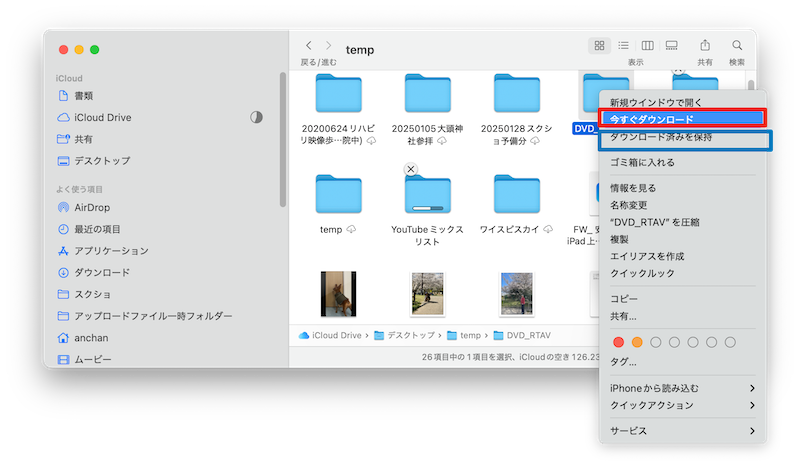Select the dog photo thumbnail

click(x=338, y=294)
